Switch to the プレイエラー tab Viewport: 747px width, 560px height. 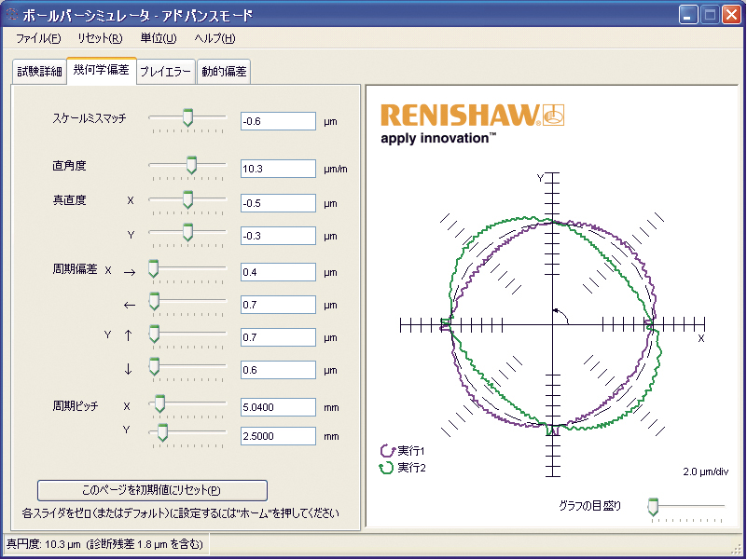point(166,72)
